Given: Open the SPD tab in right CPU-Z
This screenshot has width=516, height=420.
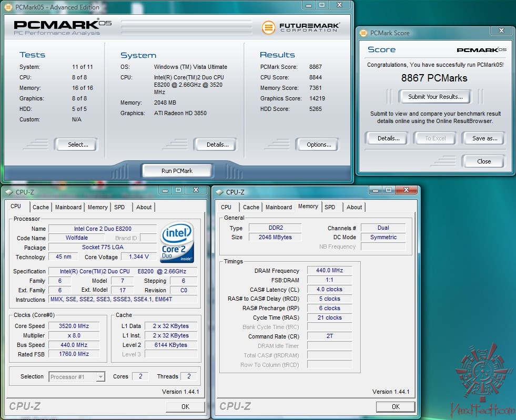Looking at the screenshot, I should click(x=330, y=207).
